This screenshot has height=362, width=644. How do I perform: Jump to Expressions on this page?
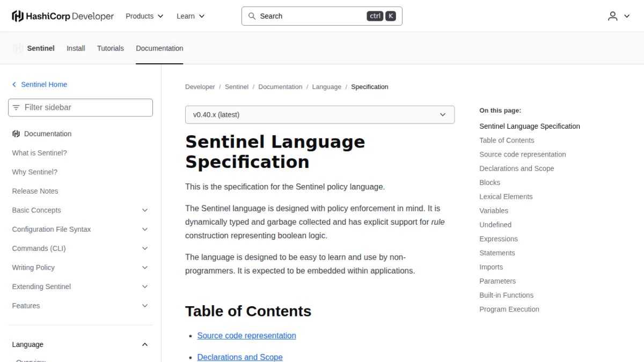tap(499, 239)
